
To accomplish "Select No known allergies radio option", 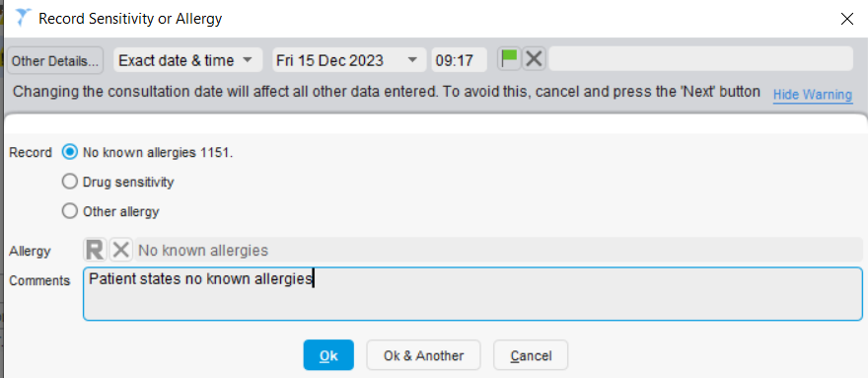I will tap(70, 152).
